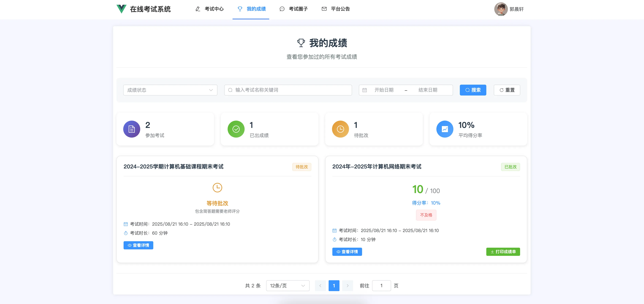Click the green checkmark icon for 已出成绩
The height and width of the screenshot is (304, 644).
(x=236, y=129)
